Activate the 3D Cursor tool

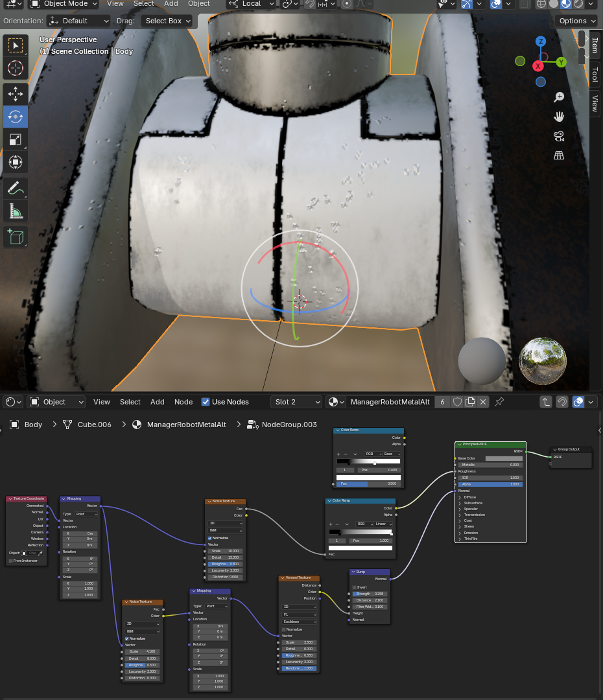16,68
